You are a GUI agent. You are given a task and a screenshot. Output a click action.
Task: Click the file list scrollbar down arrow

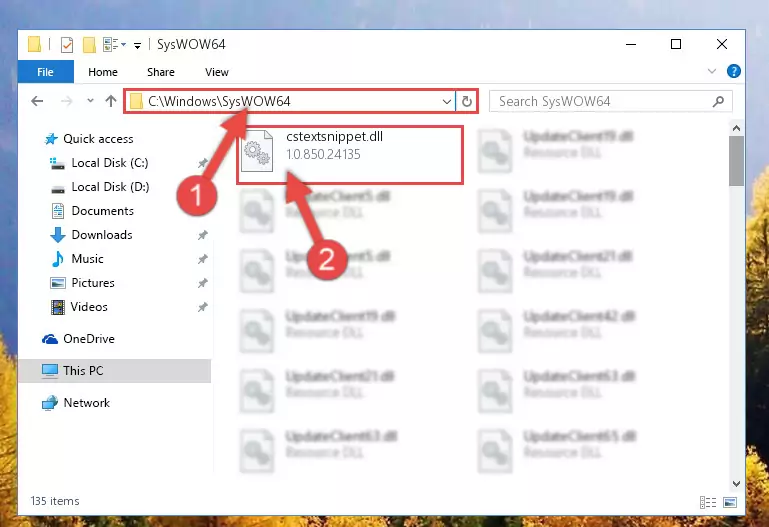pyautogui.click(x=736, y=484)
